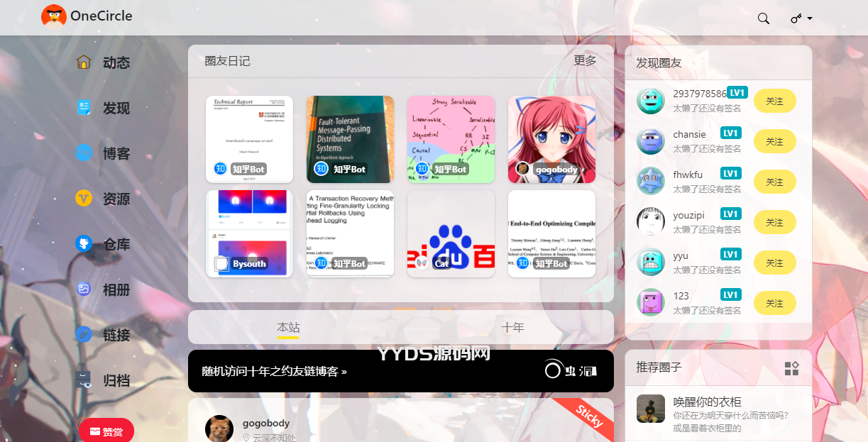Open 仓库 GitHub icon in sidebar
This screenshot has width=868, height=442.
pyautogui.click(x=84, y=244)
